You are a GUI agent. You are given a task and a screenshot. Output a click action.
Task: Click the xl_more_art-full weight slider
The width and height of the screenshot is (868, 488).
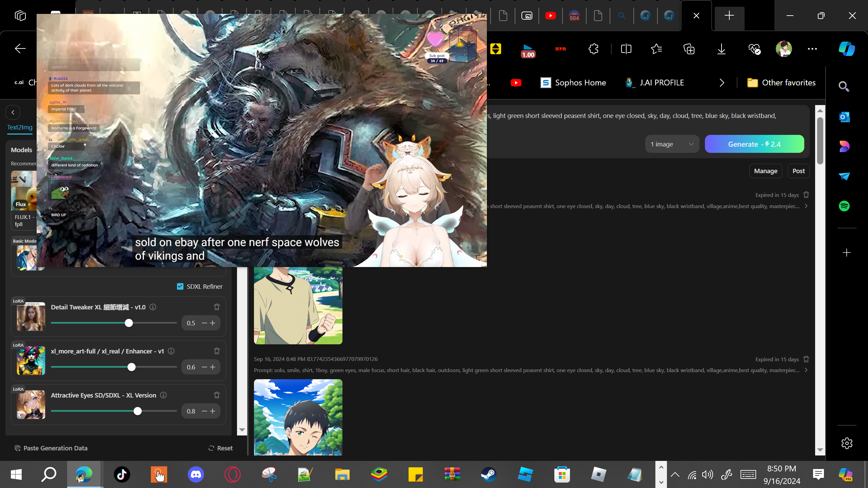114,367
